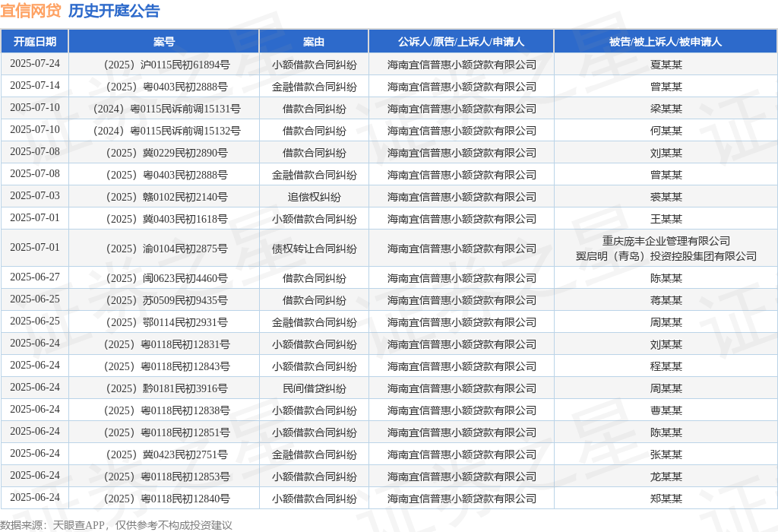
Task: Click plaintiff cell in 郑某某 row
Action: 461,499
